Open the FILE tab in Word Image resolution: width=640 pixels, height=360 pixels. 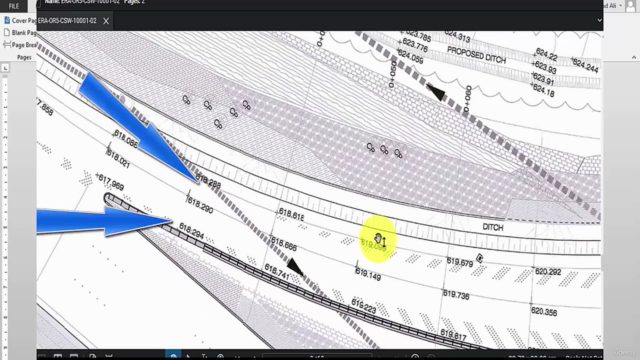click(13, 6)
